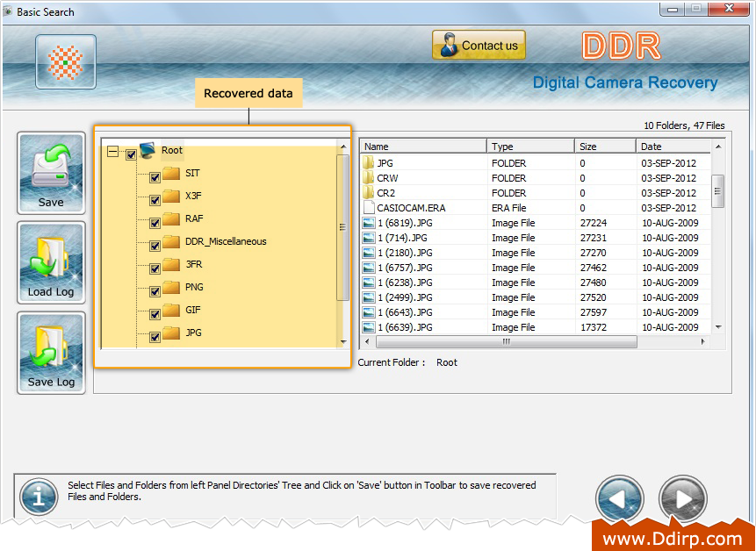Click the DDR checkered logo icon

point(65,62)
